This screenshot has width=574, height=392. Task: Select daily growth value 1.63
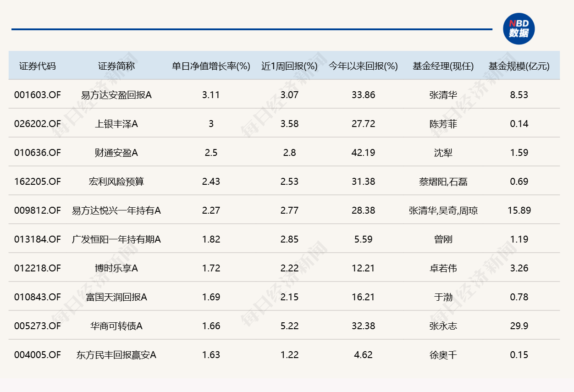click(211, 355)
